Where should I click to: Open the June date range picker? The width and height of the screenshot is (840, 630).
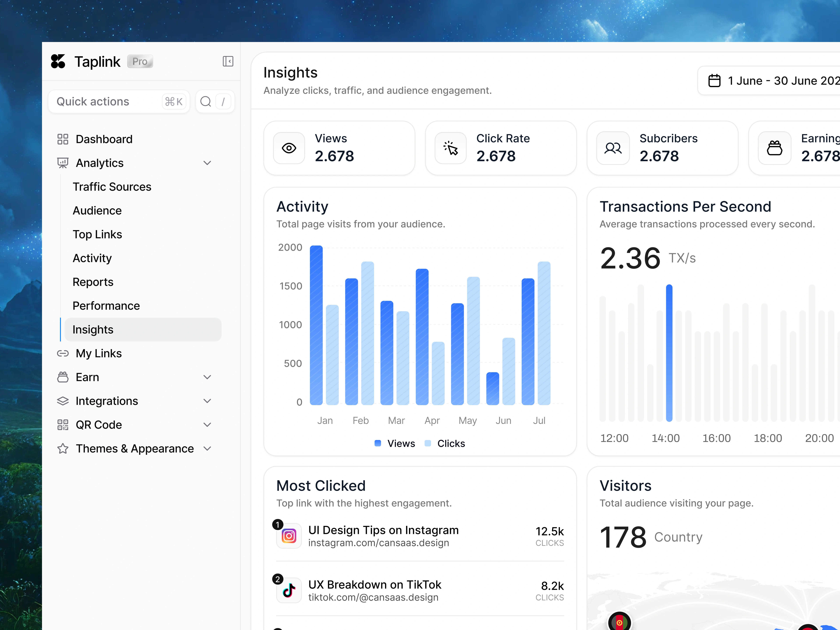point(778,80)
